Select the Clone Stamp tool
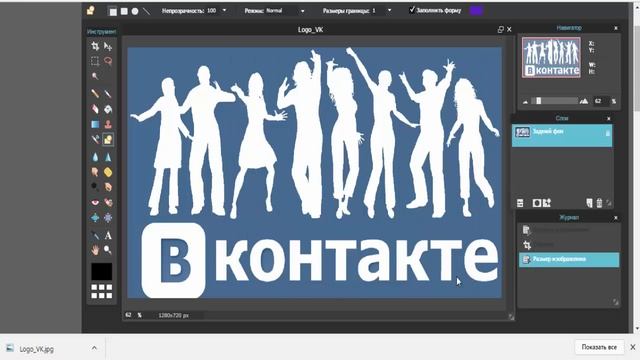The width and height of the screenshot is (640, 360). [x=108, y=124]
